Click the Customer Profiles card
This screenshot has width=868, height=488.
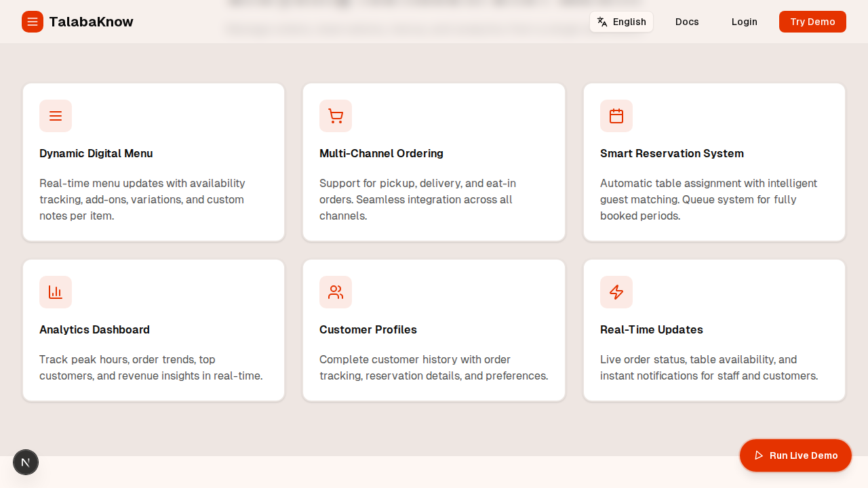(x=433, y=330)
